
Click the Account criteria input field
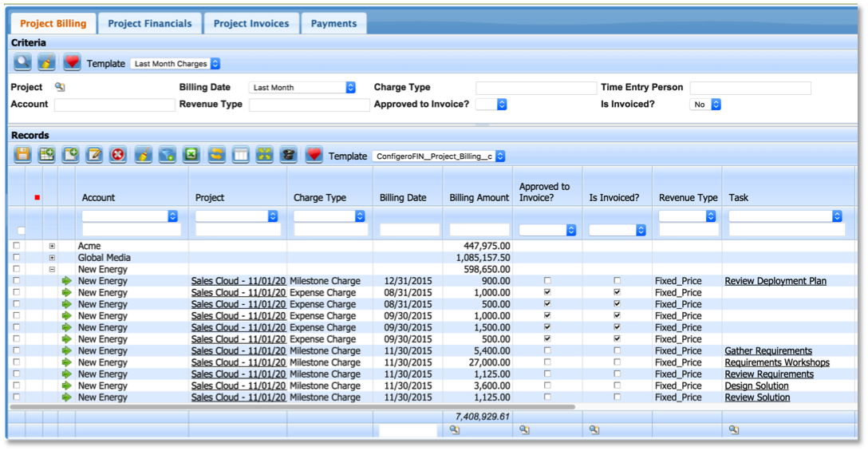[115, 105]
